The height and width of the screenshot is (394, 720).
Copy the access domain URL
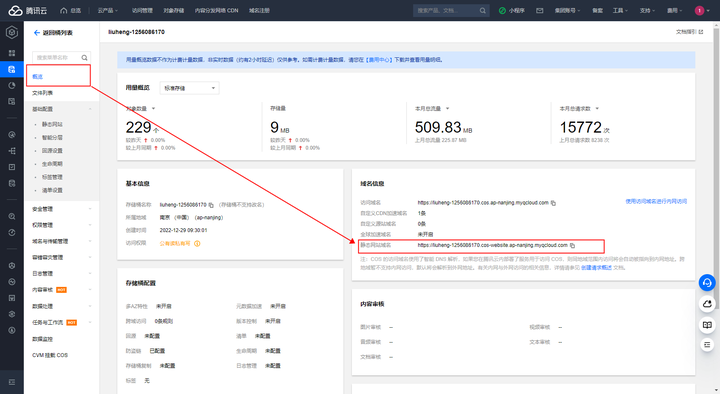[x=553, y=203]
